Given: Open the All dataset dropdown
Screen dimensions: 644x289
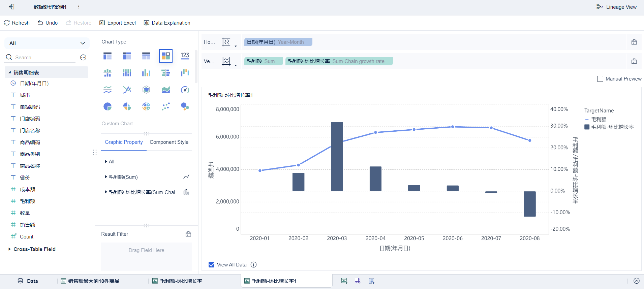Looking at the screenshot, I should (x=47, y=43).
